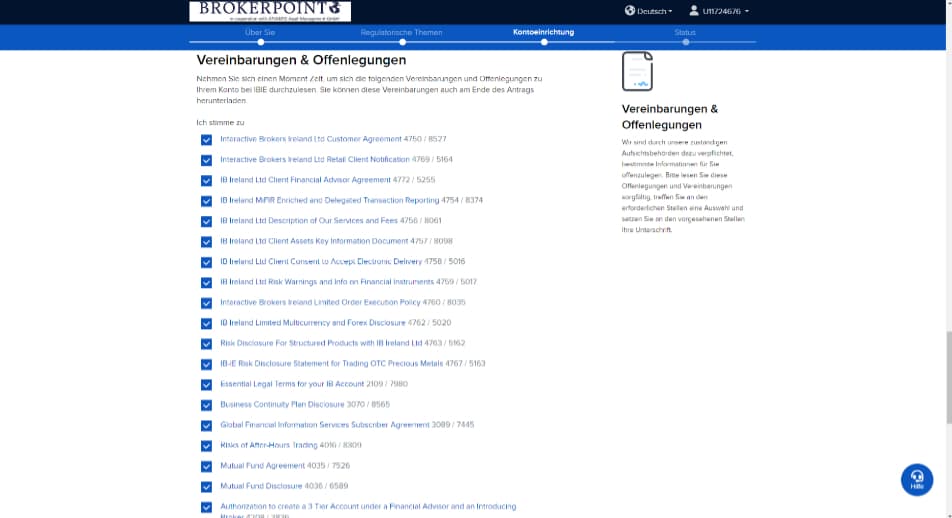This screenshot has width=952, height=518.
Task: Go to the Regulatorische Themen step
Action: coord(401,32)
